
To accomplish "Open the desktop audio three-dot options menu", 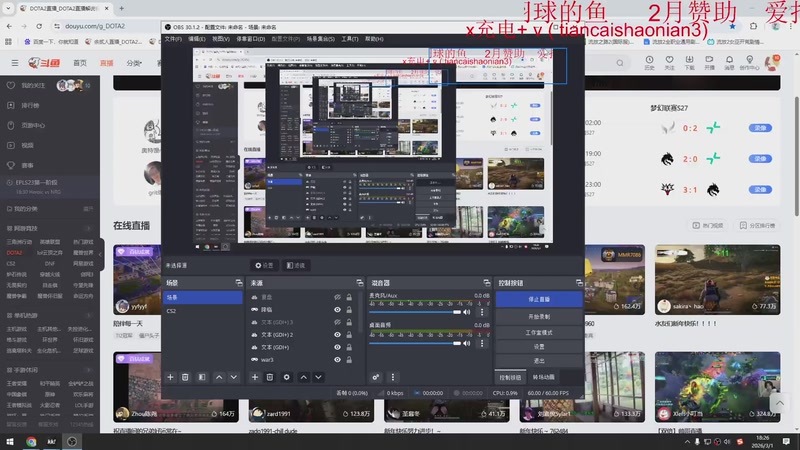I will click(x=482, y=343).
